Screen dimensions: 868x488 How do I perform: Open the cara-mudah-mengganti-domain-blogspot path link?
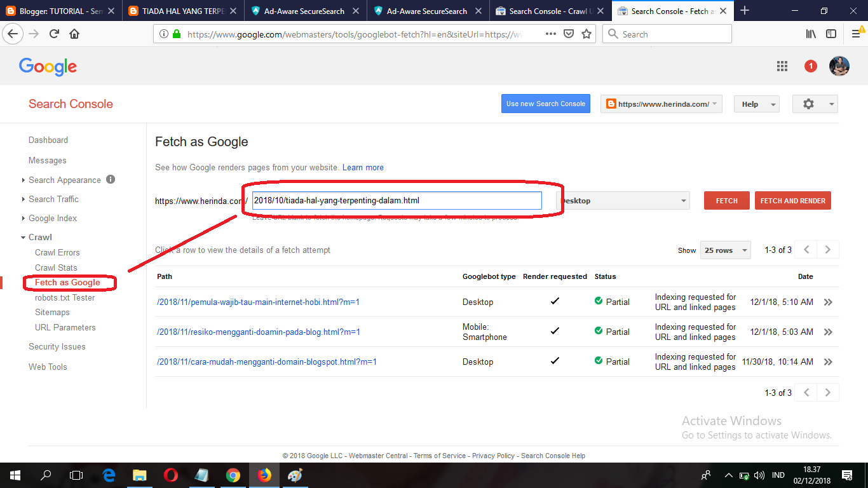(x=267, y=362)
